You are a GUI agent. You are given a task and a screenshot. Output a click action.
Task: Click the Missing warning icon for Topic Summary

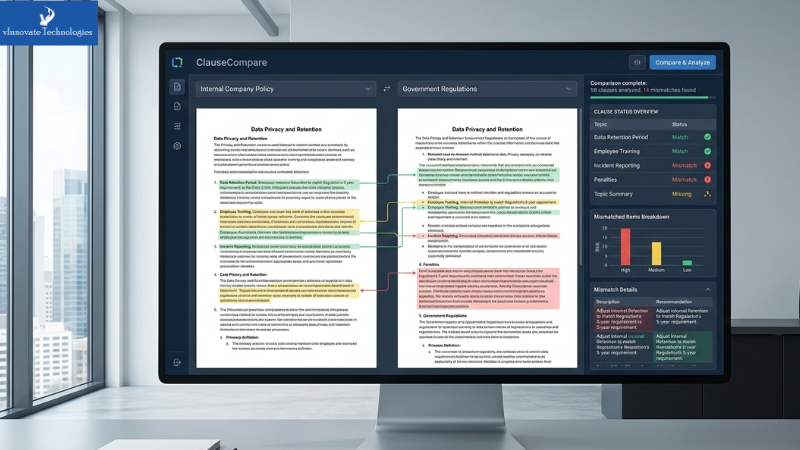click(707, 194)
